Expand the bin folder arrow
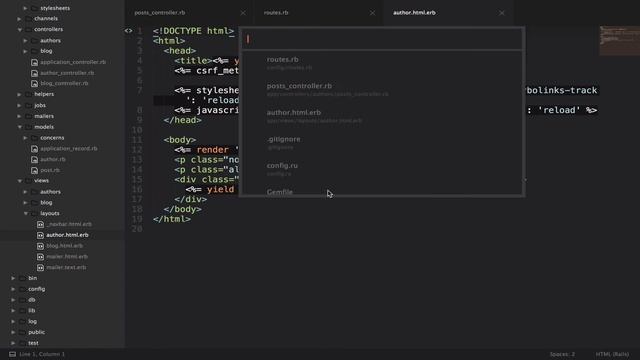 (13, 278)
